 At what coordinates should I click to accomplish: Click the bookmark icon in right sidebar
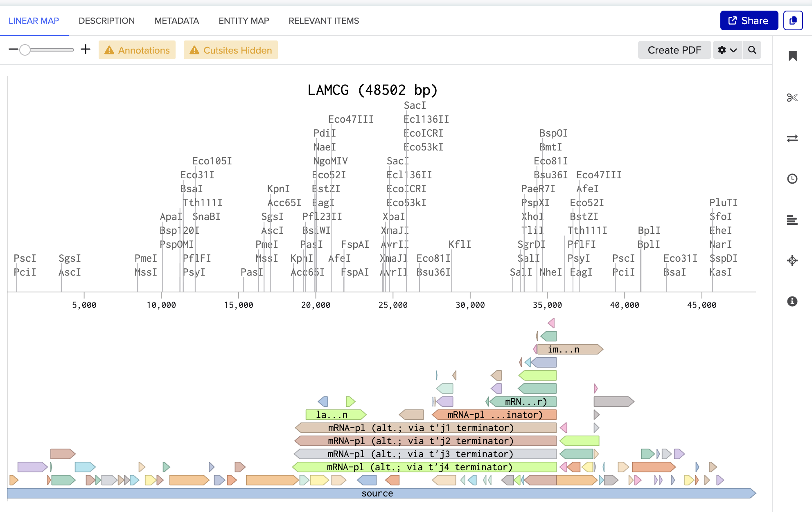tap(792, 56)
